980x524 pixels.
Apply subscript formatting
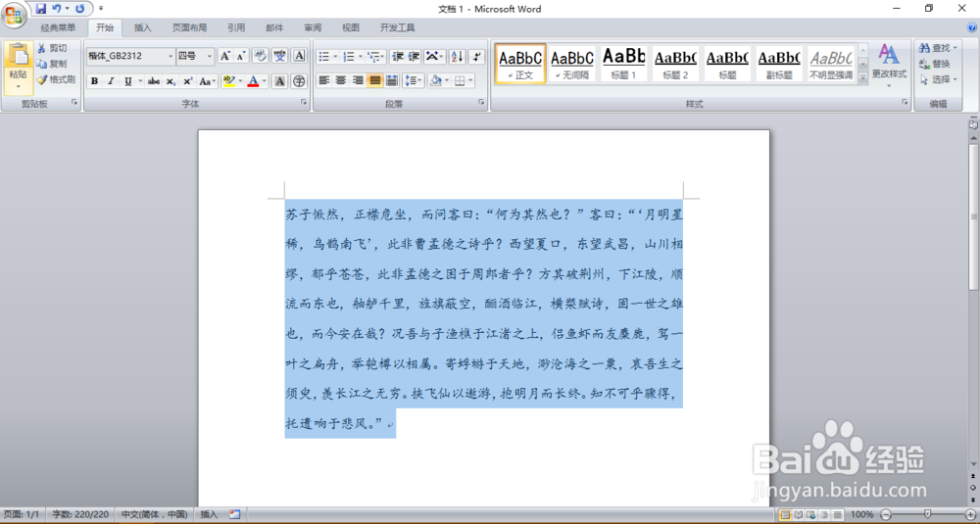[171, 81]
